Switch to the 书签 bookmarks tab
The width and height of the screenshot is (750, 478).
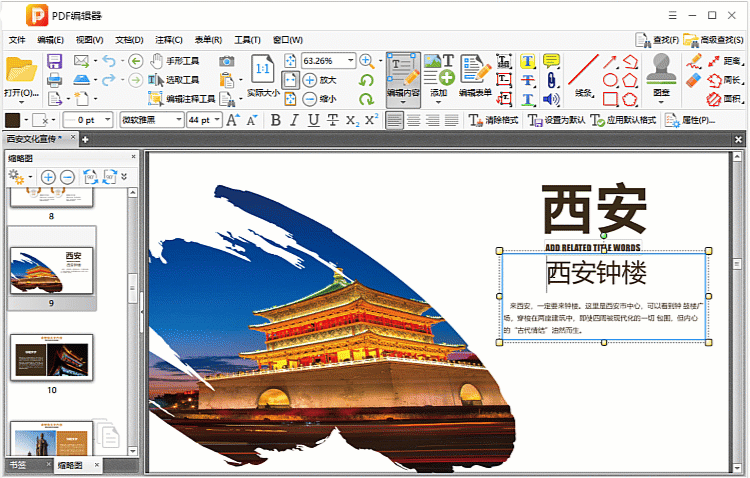click(x=19, y=465)
